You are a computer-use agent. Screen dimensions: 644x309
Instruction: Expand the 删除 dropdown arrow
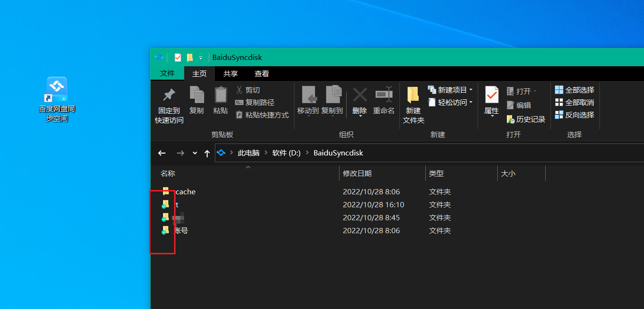point(360,117)
